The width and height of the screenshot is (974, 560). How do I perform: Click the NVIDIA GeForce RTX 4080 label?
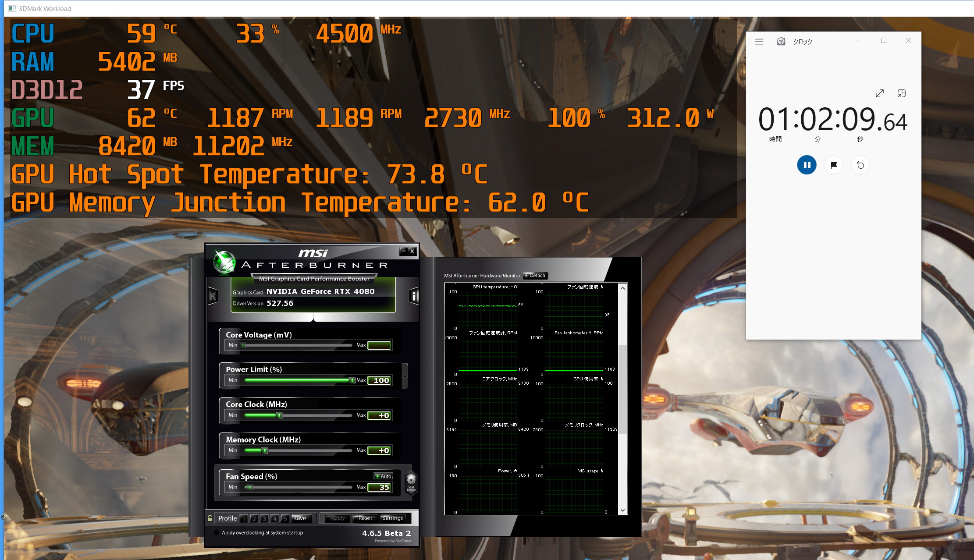[x=320, y=291]
